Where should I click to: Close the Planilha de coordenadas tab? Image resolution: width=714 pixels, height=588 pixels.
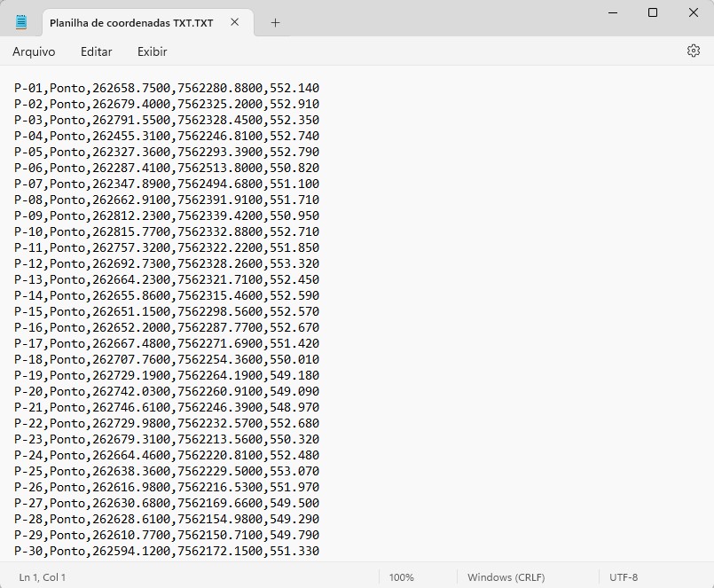click(233, 22)
